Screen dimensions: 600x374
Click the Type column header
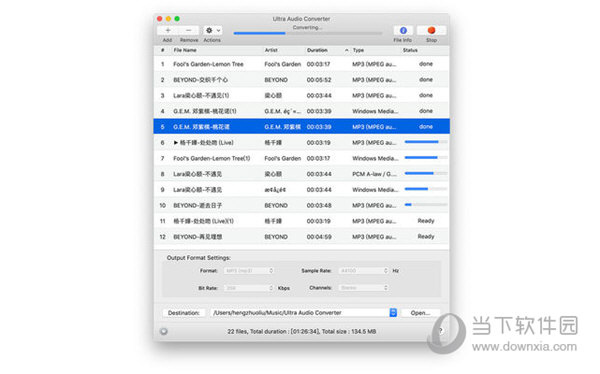358,50
